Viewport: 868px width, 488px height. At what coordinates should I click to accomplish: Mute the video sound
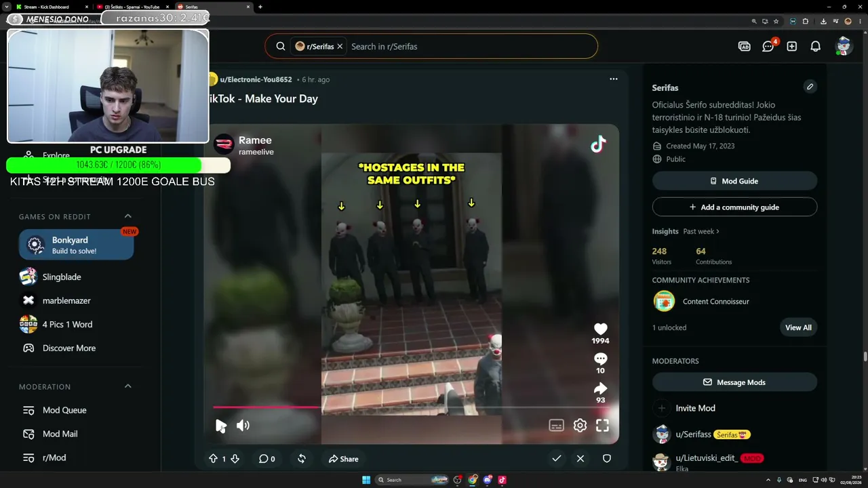[243, 426]
